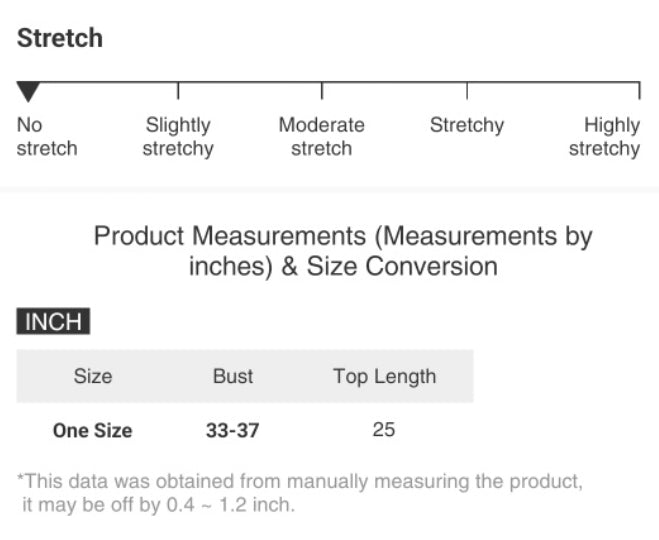Click the tick mark above Stretchy

tap(467, 91)
